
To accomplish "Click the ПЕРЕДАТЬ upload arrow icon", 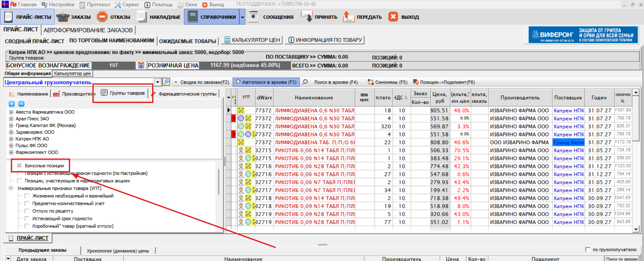I will (x=349, y=17).
